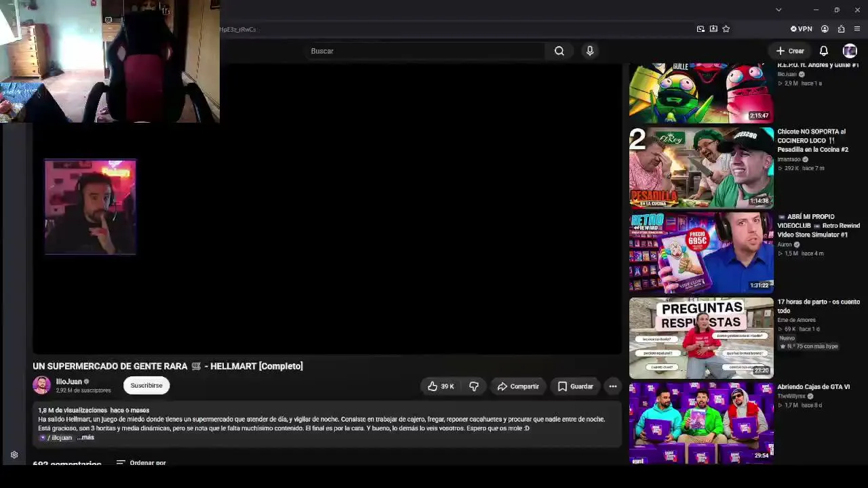The height and width of the screenshot is (488, 868).
Task: Expand the description with '...más'
Action: (85, 437)
